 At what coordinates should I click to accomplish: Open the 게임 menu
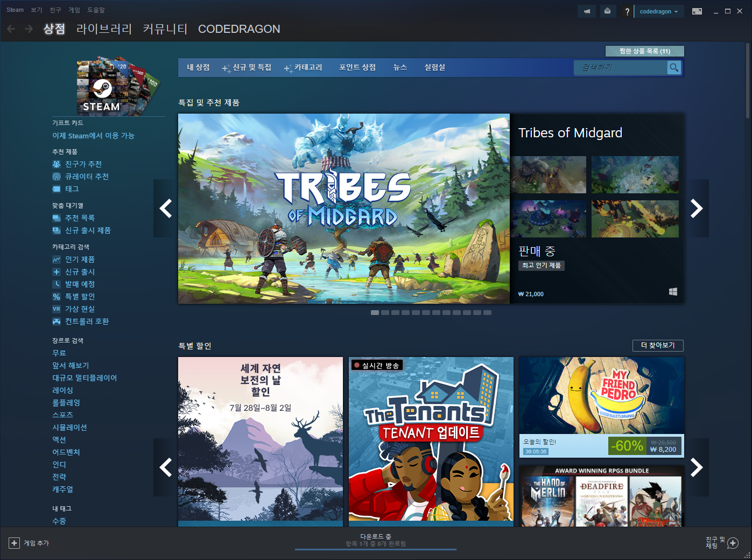pos(74,10)
